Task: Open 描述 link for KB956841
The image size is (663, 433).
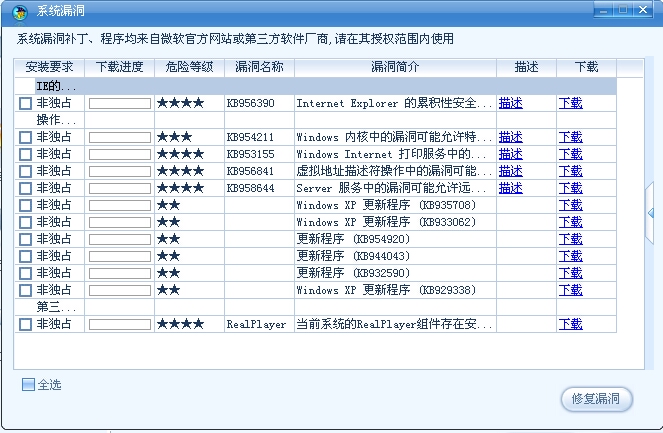Action: 510,171
